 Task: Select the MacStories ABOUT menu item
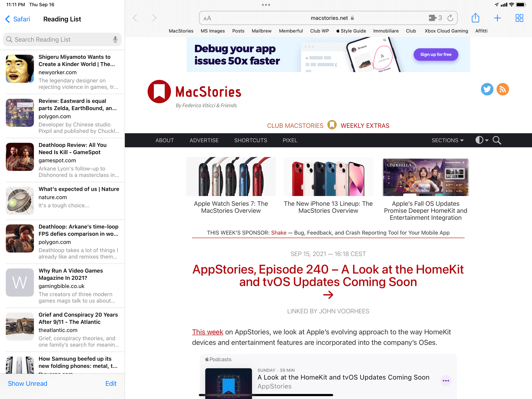point(164,140)
